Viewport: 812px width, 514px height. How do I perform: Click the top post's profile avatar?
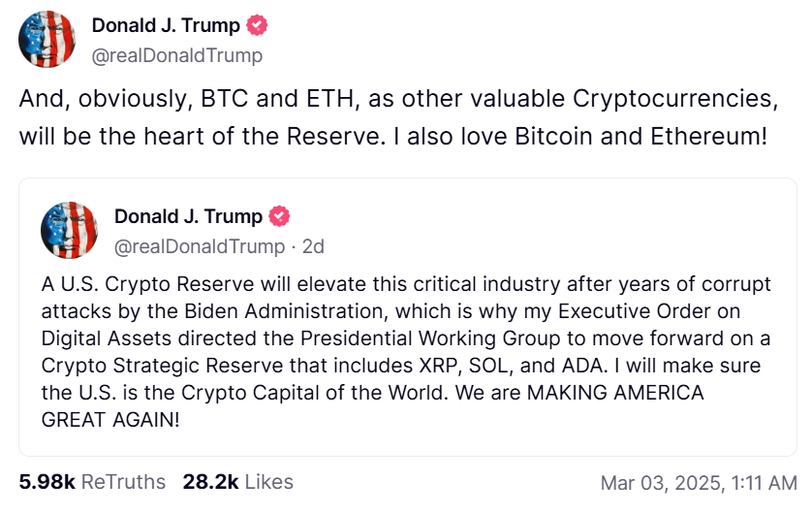(x=47, y=40)
